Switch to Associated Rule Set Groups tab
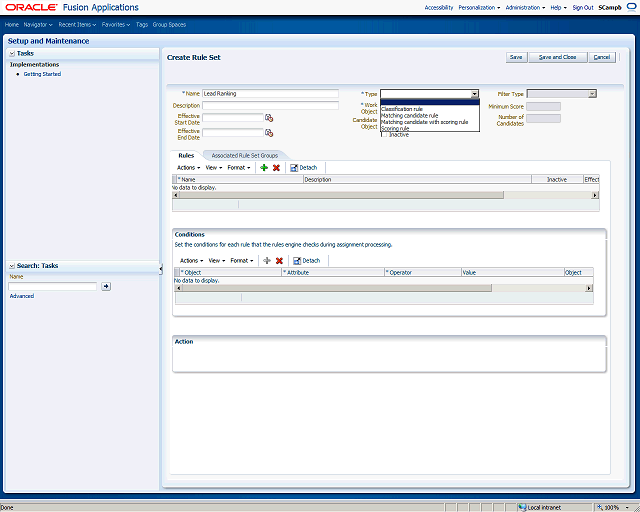This screenshot has height=512, width=640. 244,156
